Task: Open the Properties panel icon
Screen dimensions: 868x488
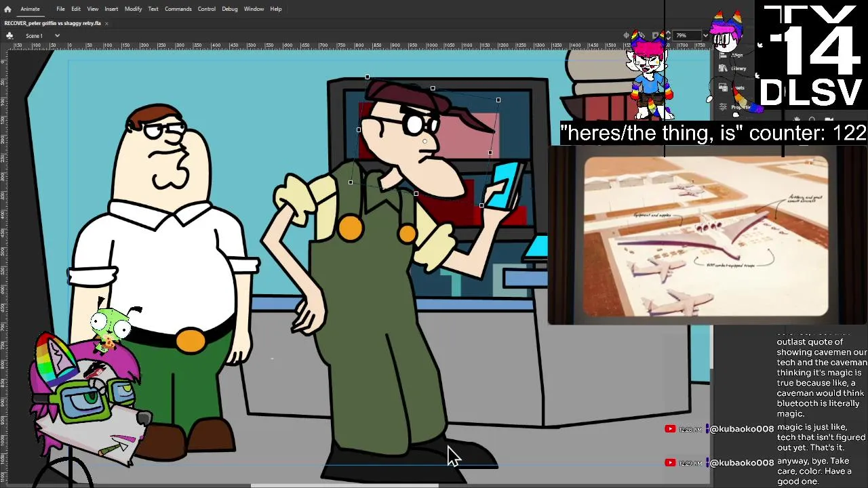Action: 723,106
